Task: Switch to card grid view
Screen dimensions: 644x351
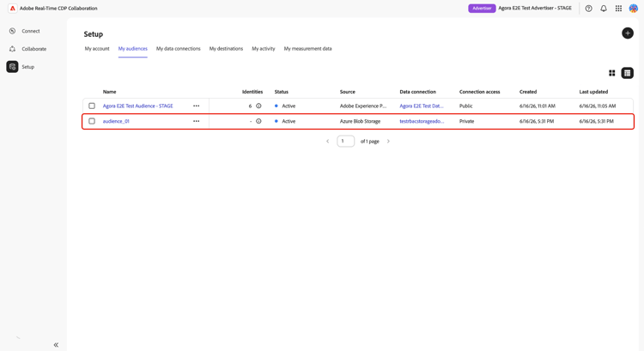Action: pos(612,73)
